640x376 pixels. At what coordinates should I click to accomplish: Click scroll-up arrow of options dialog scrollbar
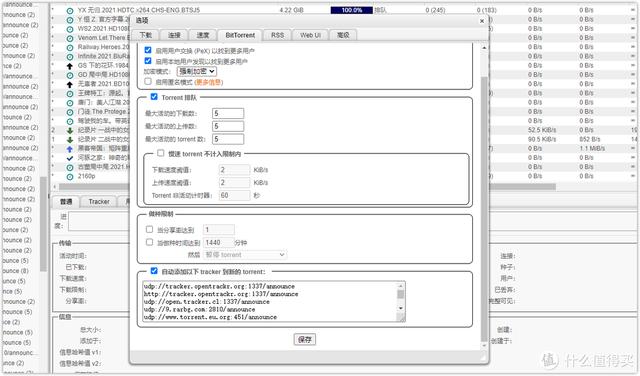[484, 48]
